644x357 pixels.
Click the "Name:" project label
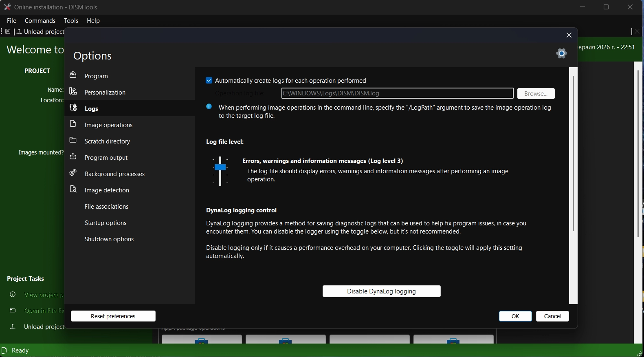coord(55,90)
